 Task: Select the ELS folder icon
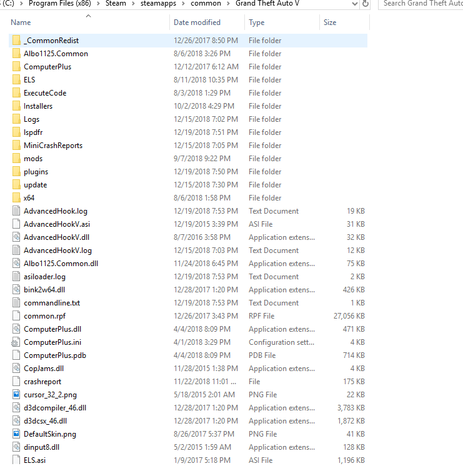pyautogui.click(x=16, y=80)
